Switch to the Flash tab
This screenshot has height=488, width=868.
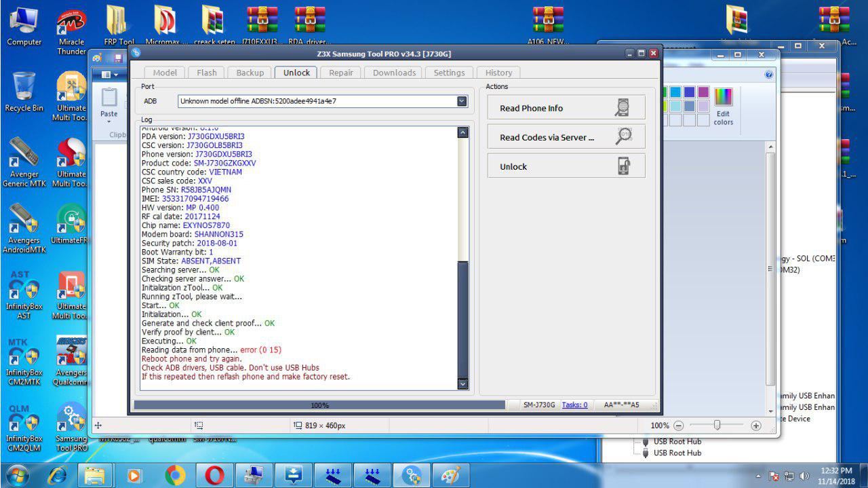pos(207,73)
